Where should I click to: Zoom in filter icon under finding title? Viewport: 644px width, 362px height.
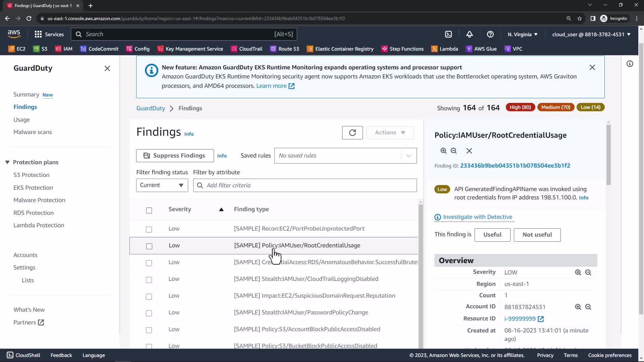pos(443,151)
